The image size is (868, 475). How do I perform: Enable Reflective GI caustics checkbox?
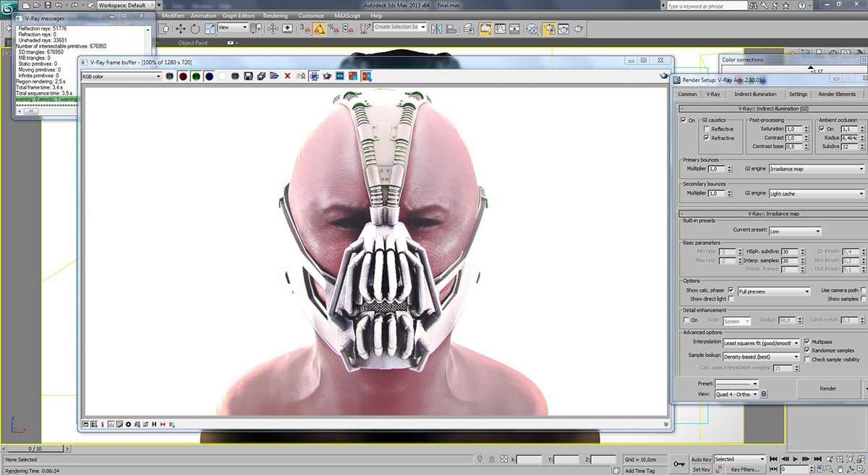point(707,129)
